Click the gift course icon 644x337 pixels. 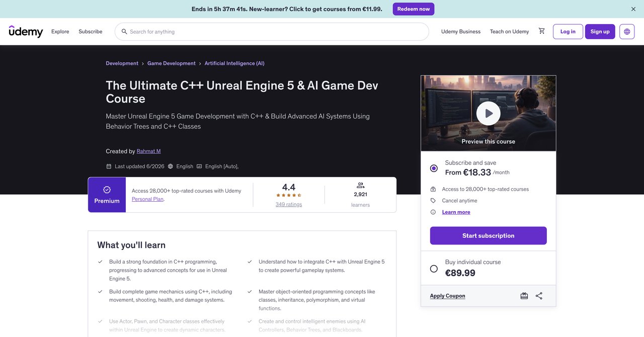pos(524,296)
